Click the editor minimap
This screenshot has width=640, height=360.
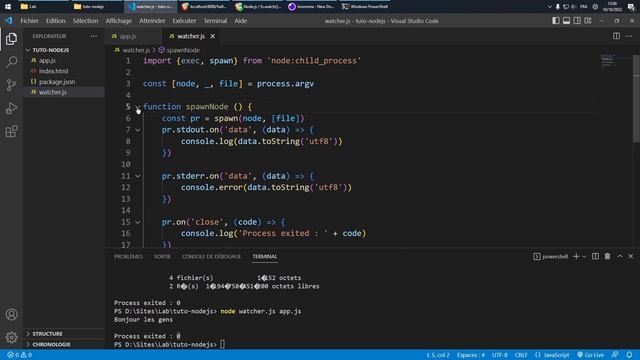[608, 61]
